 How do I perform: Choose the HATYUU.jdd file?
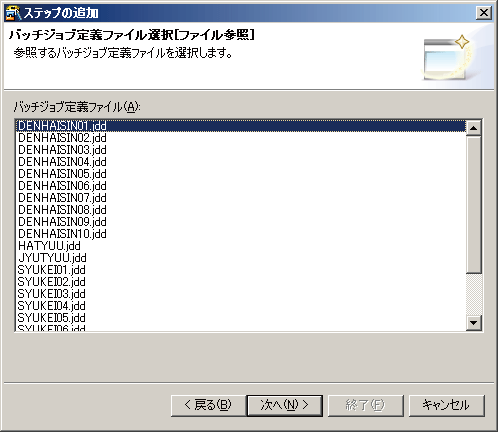[x=241, y=246]
